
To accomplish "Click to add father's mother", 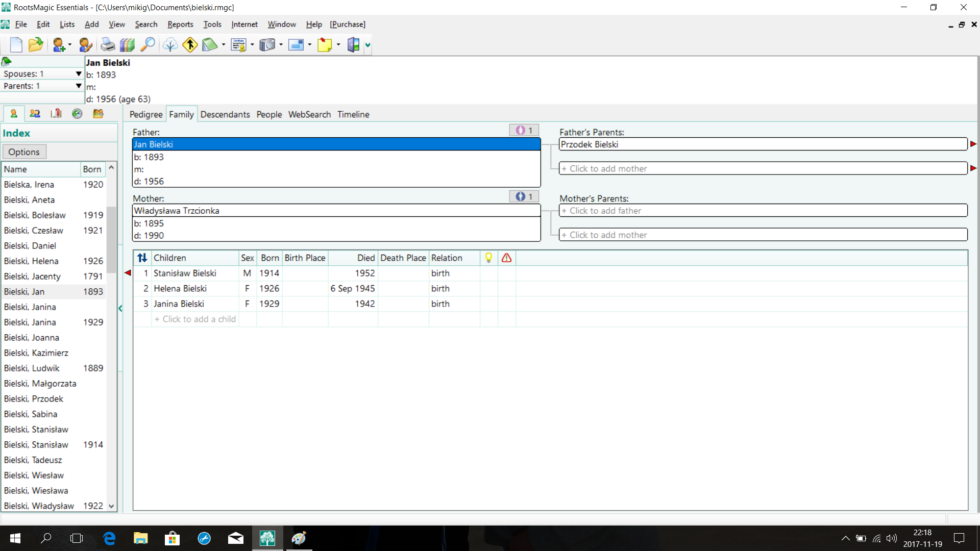I will click(x=763, y=168).
